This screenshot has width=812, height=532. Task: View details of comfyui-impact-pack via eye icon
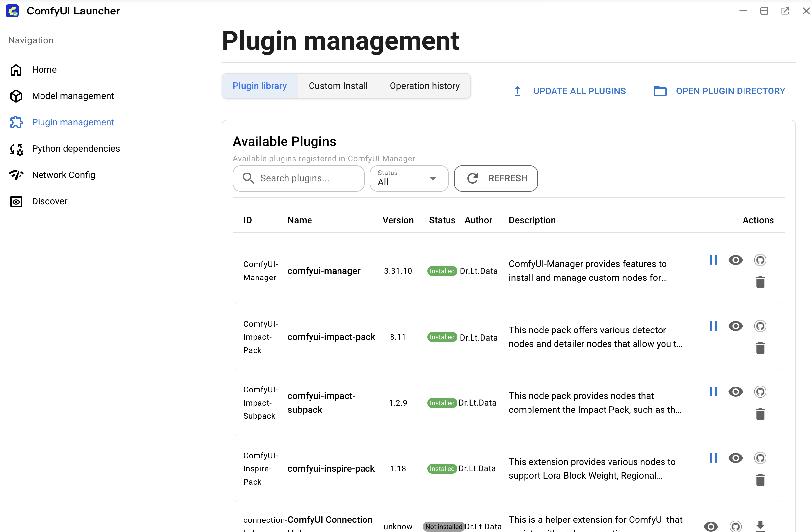coord(735,326)
